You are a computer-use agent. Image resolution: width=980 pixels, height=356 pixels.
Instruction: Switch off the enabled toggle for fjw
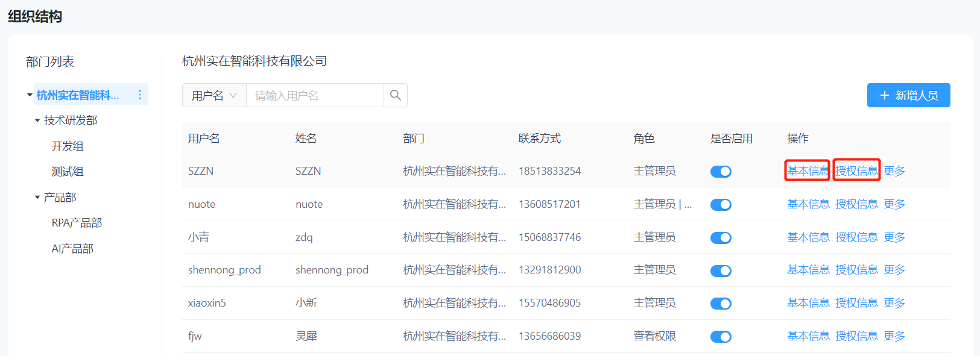point(721,337)
